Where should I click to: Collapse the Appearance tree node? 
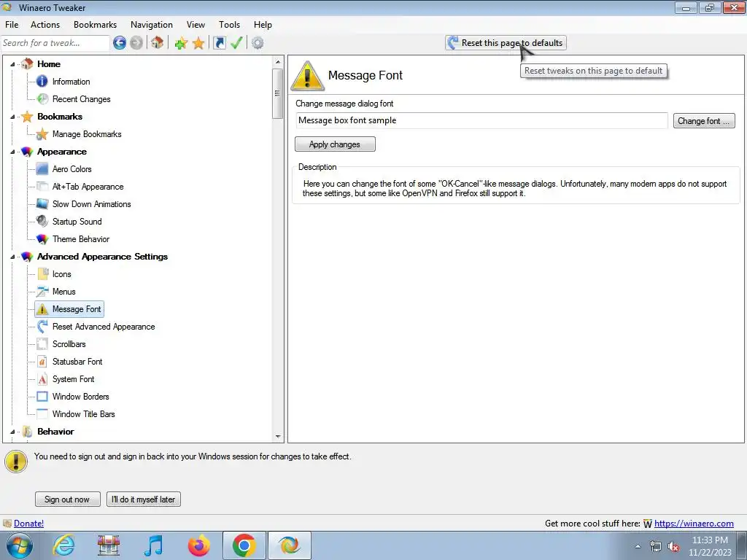point(13,152)
